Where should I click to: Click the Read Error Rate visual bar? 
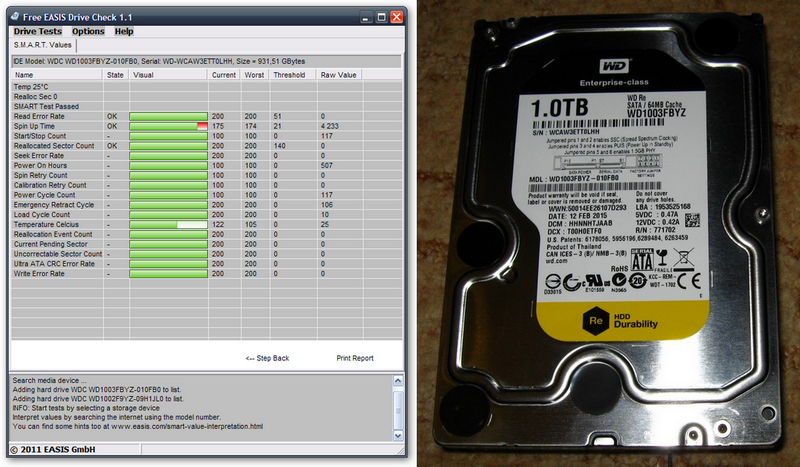[x=168, y=116]
